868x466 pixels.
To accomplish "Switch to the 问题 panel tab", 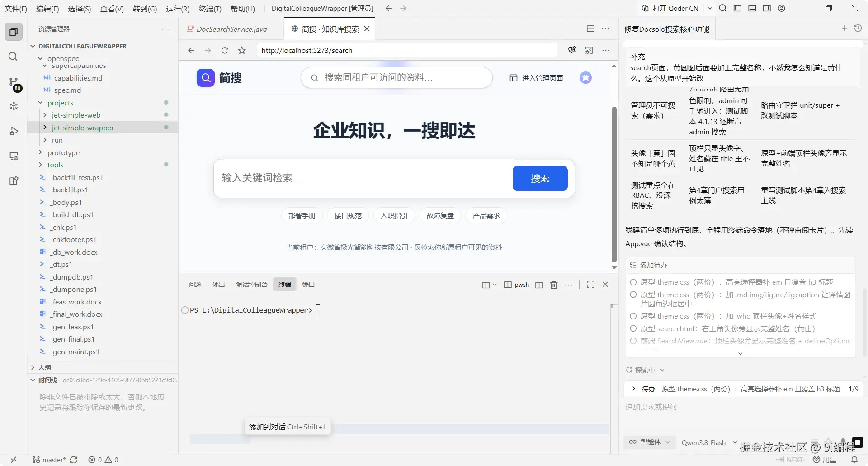I will (x=195, y=285).
